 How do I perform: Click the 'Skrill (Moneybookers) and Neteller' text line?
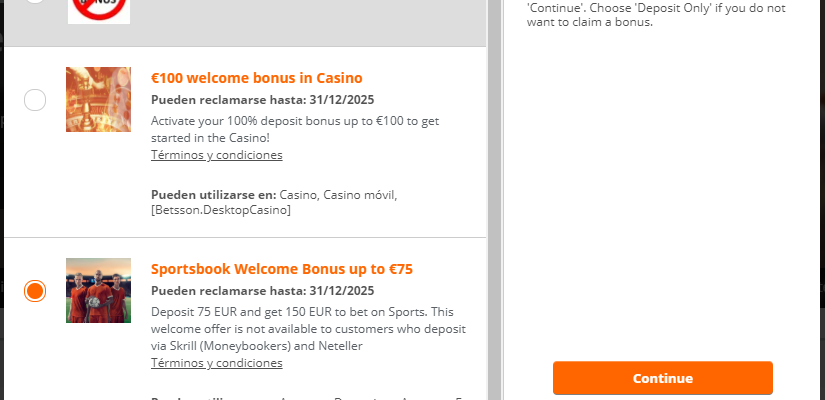[256, 345]
